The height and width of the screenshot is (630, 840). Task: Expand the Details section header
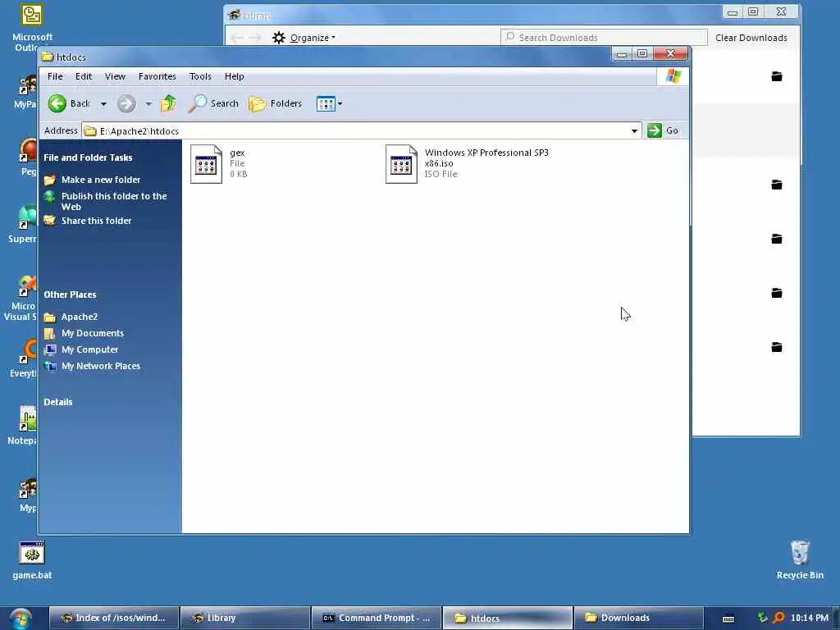58,402
